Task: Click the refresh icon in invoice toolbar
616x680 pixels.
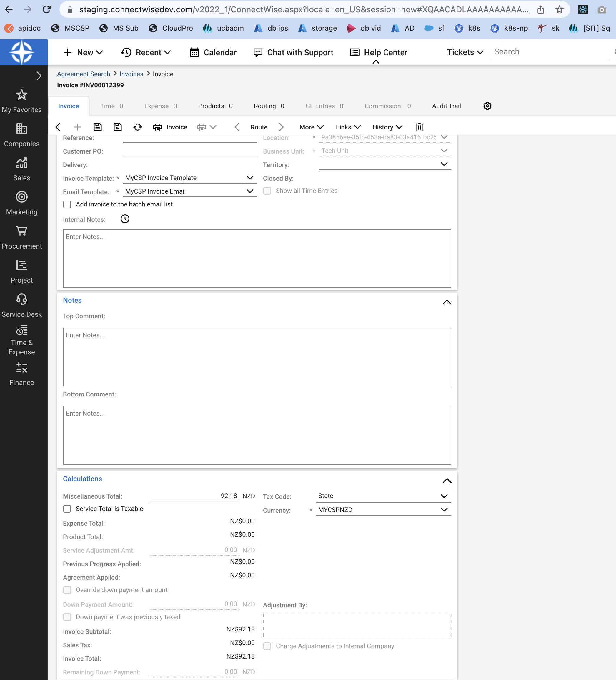Action: coord(137,127)
